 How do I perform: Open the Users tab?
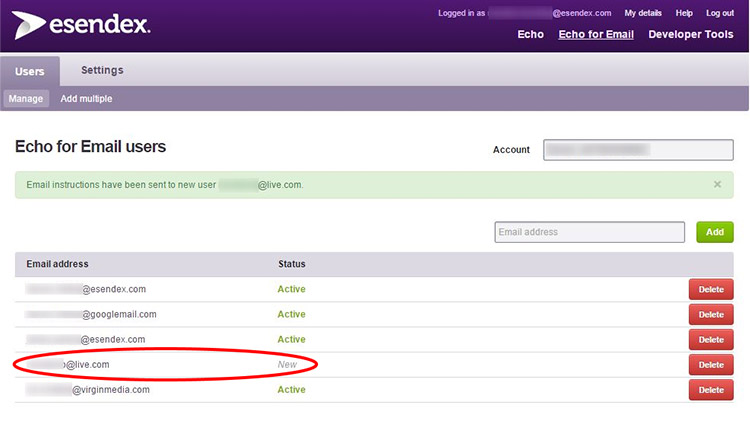pos(30,71)
